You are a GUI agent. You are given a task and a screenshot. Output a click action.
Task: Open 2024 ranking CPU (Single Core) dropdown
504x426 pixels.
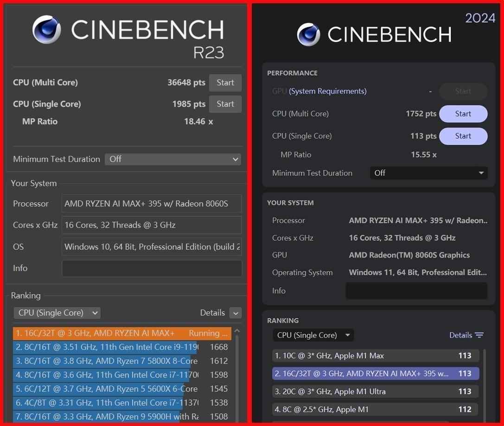pos(313,335)
